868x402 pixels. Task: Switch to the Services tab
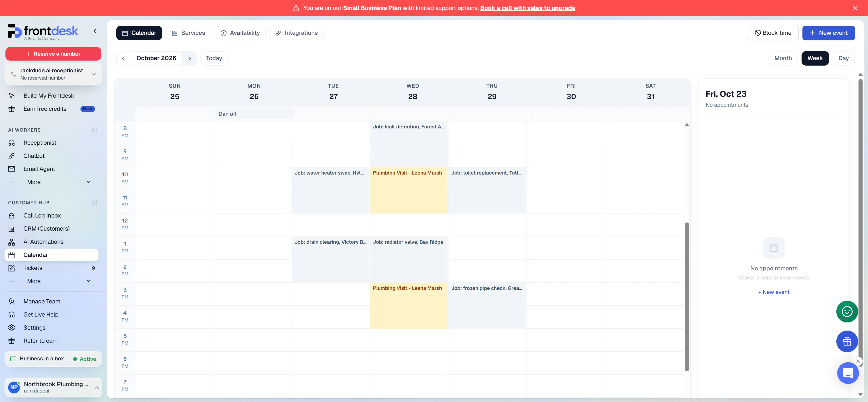click(188, 33)
